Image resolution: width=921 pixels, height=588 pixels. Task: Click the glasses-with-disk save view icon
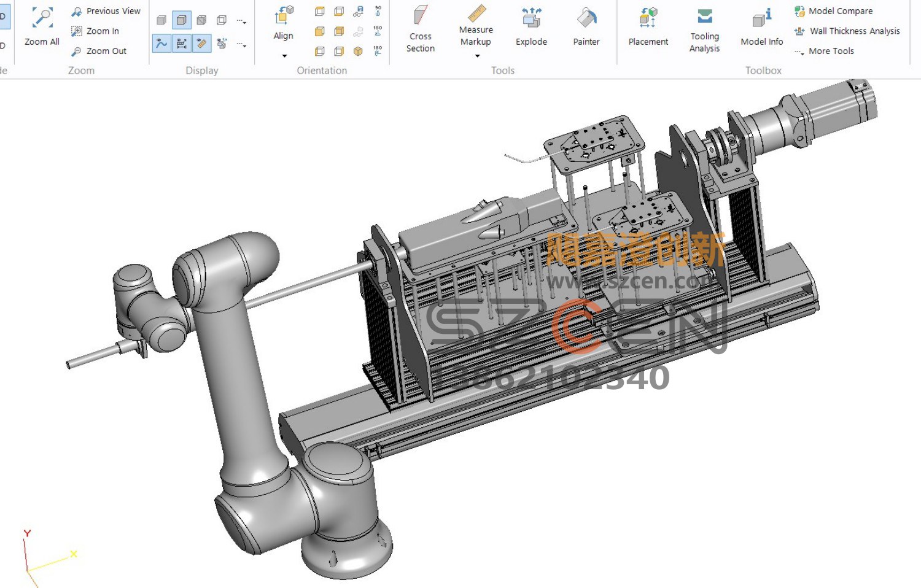(x=359, y=11)
